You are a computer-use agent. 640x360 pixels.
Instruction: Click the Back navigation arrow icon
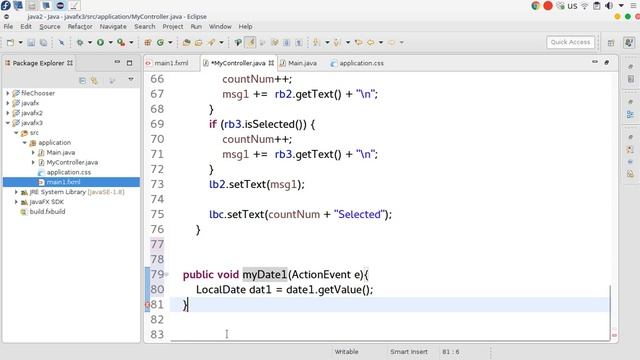point(371,42)
